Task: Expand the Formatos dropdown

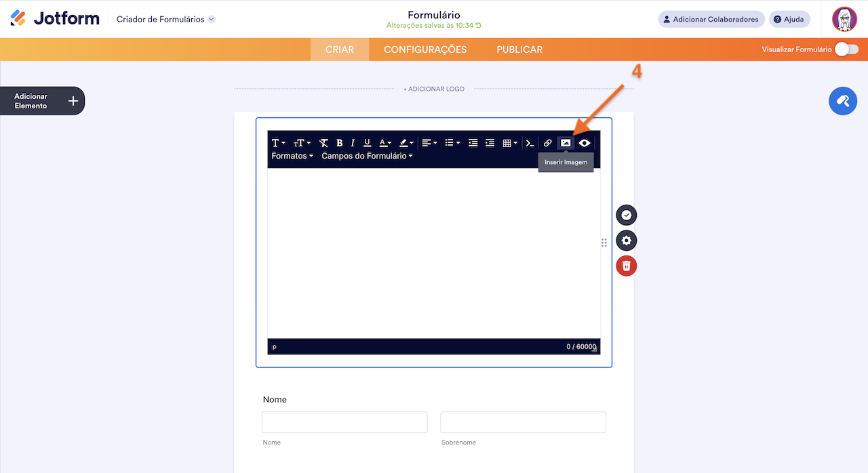Action: click(x=292, y=157)
